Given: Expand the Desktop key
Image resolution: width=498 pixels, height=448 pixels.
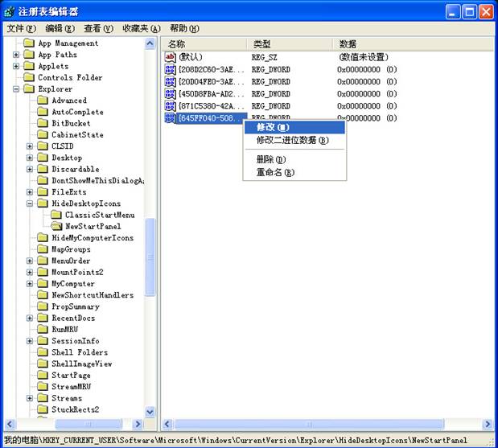Looking at the screenshot, I should [x=30, y=158].
